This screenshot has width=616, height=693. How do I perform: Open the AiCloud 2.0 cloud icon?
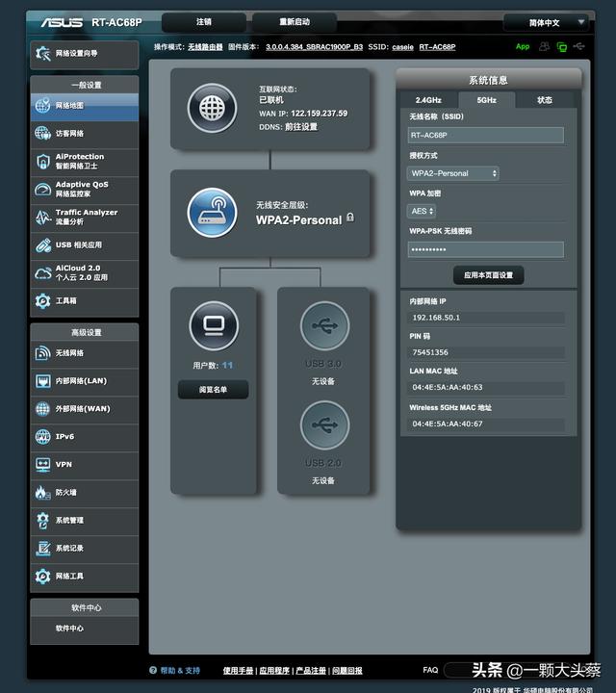pos(43,273)
